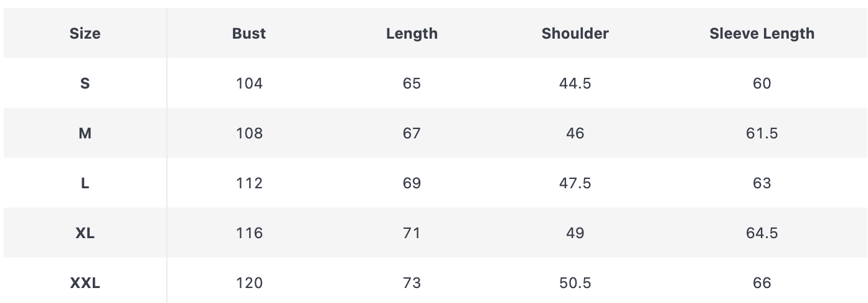Select the M size row label
868x303 pixels.
[85, 133]
